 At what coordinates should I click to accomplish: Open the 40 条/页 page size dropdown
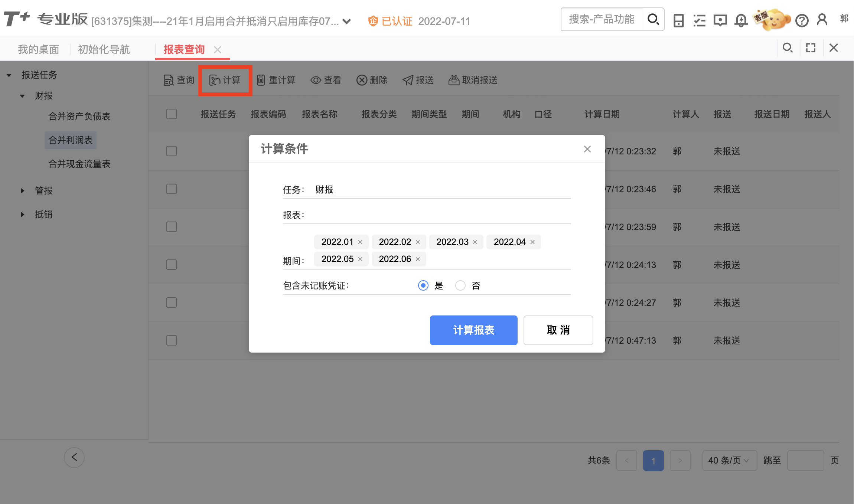(x=729, y=461)
